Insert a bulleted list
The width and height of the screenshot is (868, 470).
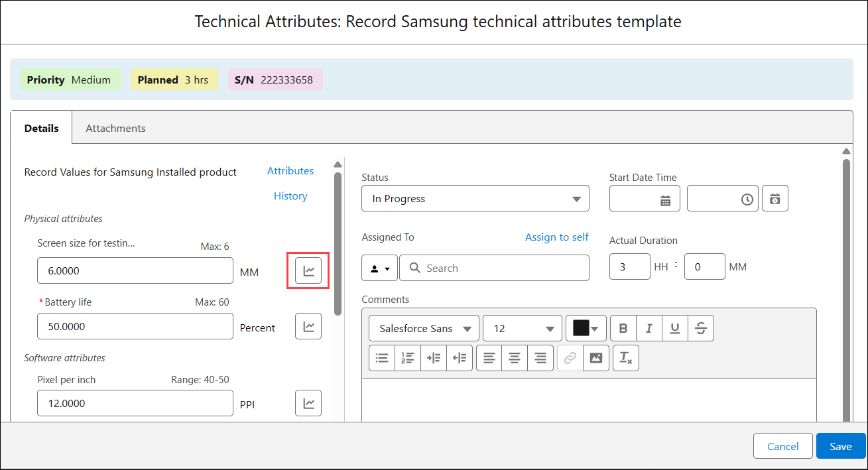[382, 358]
